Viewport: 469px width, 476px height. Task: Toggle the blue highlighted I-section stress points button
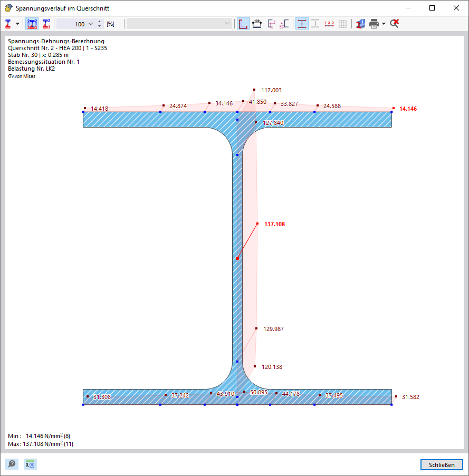click(x=302, y=24)
